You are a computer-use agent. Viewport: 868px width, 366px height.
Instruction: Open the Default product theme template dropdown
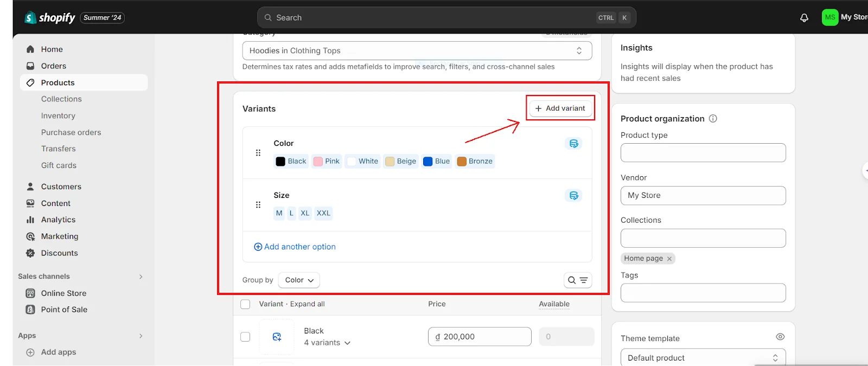coord(703,358)
